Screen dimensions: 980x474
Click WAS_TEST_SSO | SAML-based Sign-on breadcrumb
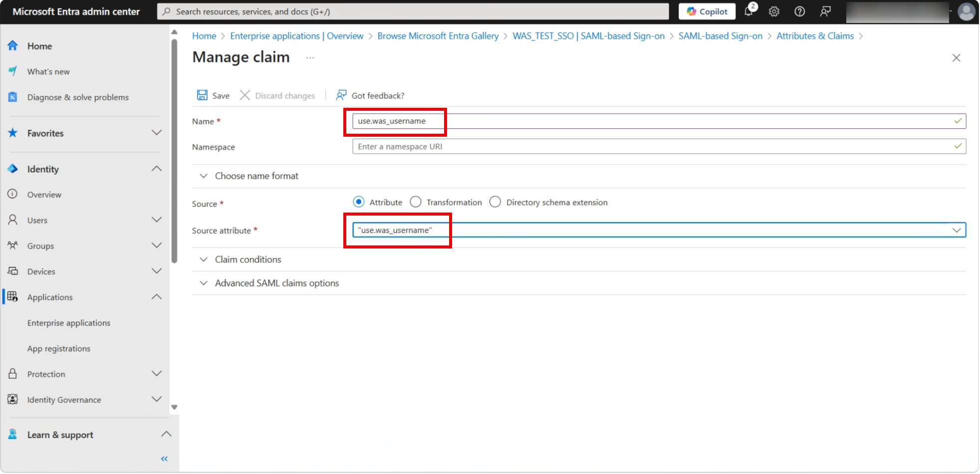click(589, 36)
